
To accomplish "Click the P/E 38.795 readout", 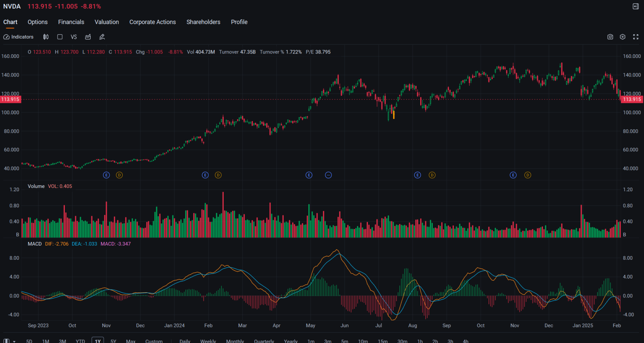I will point(318,52).
